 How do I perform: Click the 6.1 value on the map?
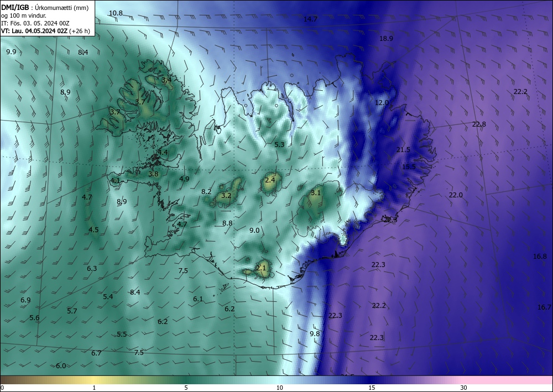pyautogui.click(x=198, y=299)
